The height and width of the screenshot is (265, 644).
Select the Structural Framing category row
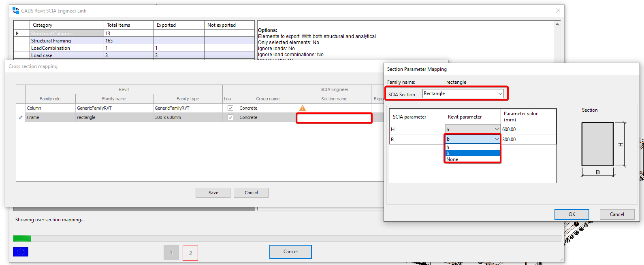[x=67, y=40]
